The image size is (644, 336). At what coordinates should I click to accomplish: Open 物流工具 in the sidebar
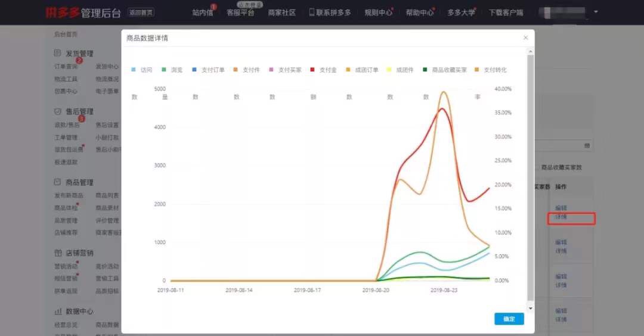tap(66, 79)
